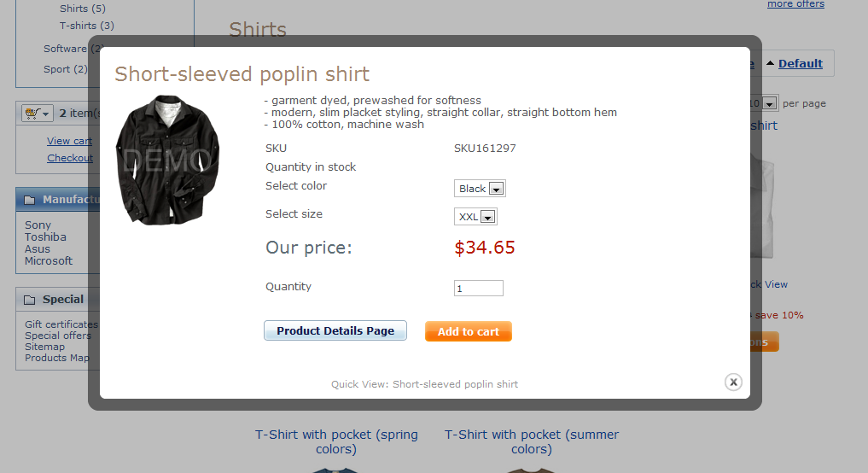Close the Quick View popup
This screenshot has height=473, width=868.
click(x=733, y=382)
